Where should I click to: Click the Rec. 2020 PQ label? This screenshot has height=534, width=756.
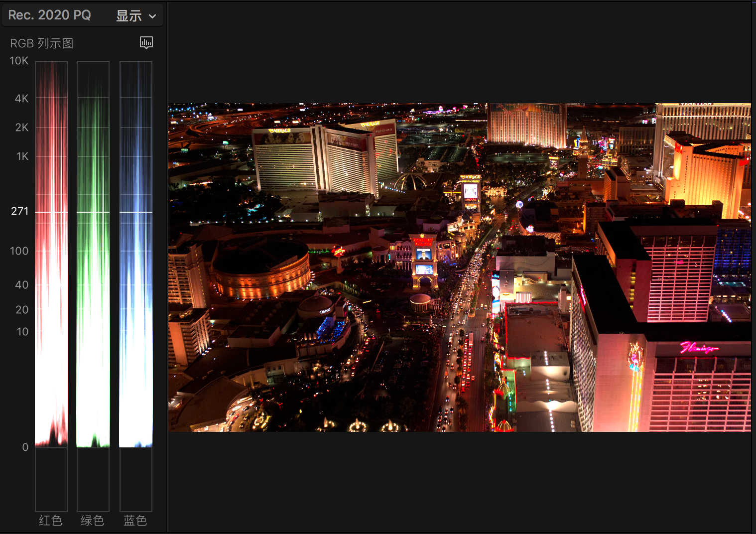[x=49, y=15]
